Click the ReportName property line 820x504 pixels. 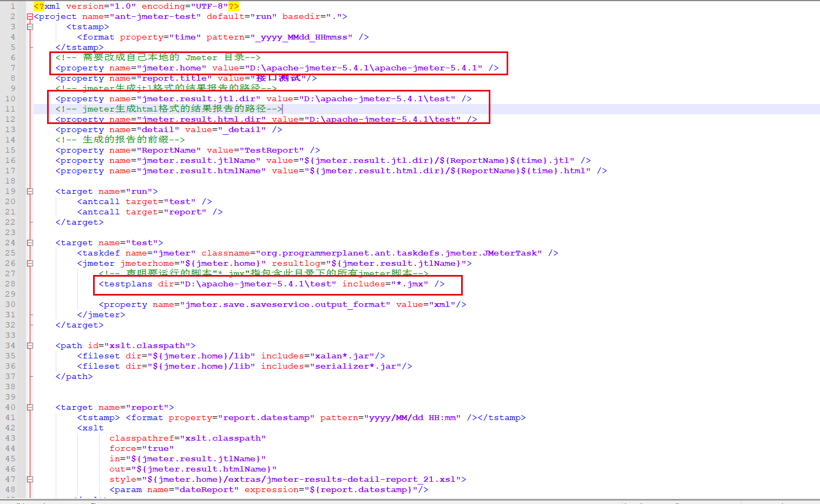coord(187,150)
